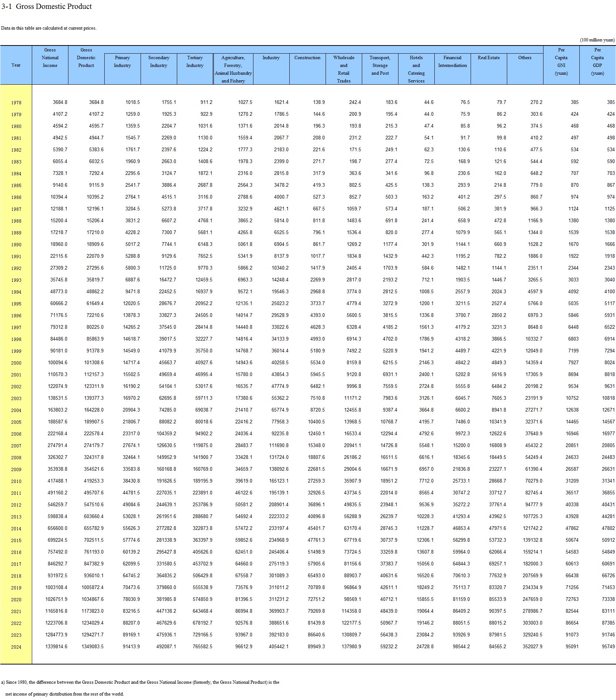The width and height of the screenshot is (616, 700).
Task: Click the Construction column header
Action: coord(307,58)
